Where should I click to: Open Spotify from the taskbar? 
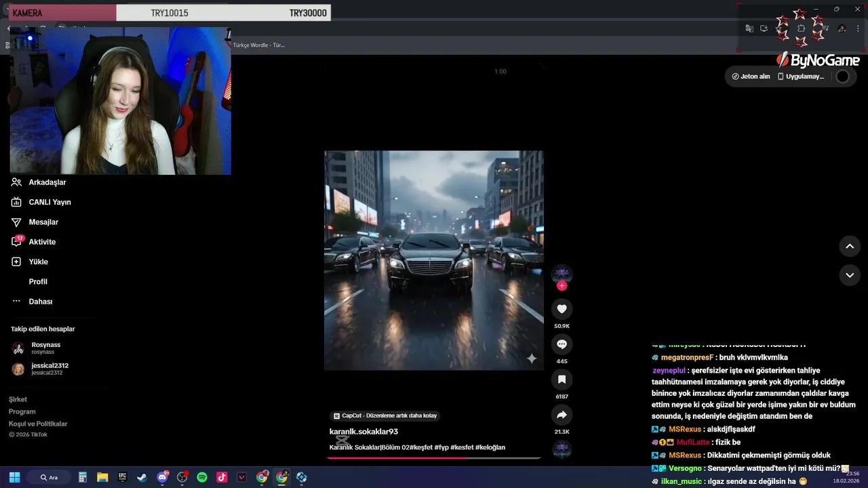202,477
